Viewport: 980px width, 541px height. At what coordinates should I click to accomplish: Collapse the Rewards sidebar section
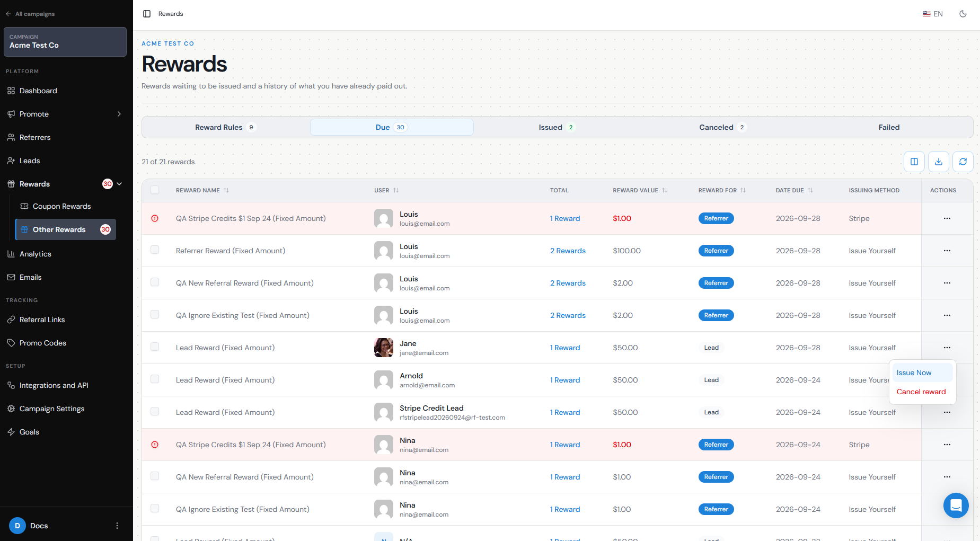[119, 184]
